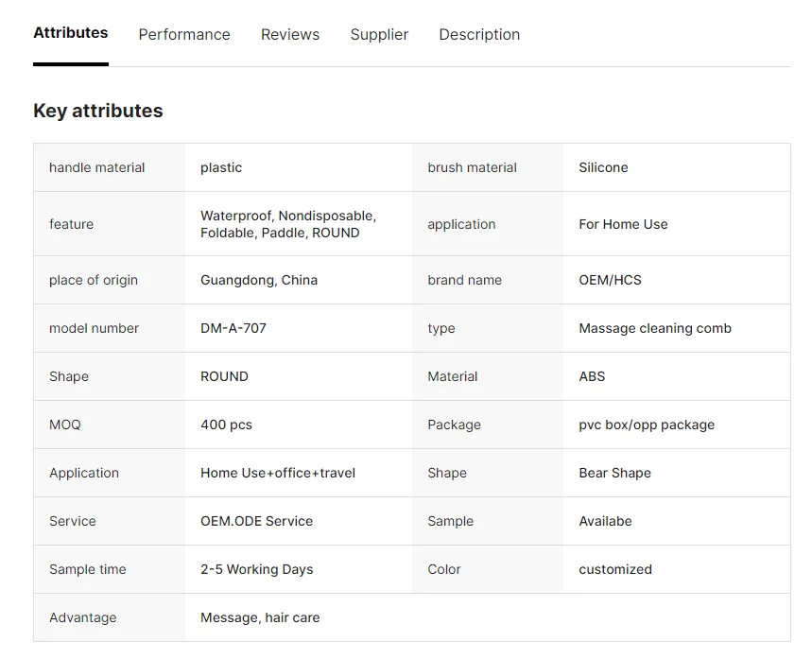The image size is (812, 659).
Task: Select the 'Package' label
Action: (454, 425)
